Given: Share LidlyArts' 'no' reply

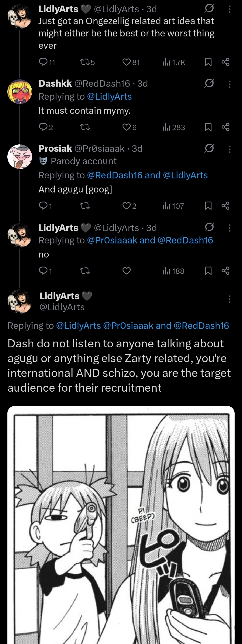Looking at the screenshot, I should tap(225, 271).
